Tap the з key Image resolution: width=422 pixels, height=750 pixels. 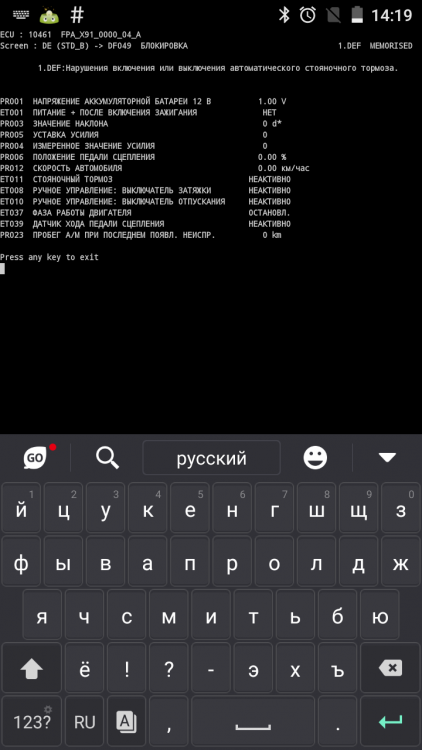coord(401,508)
